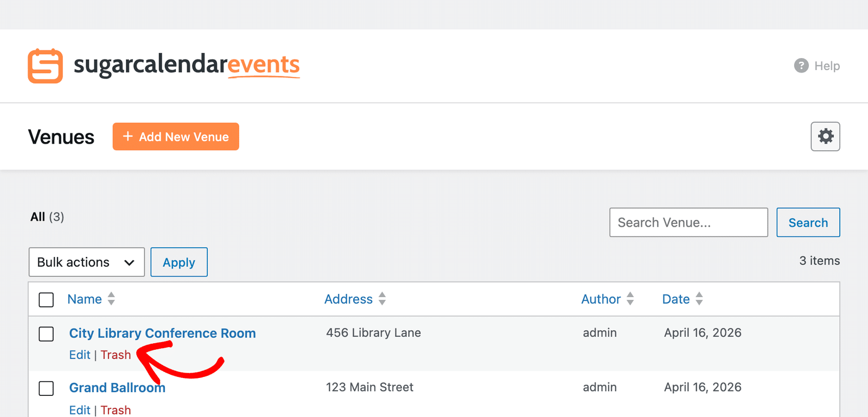
Task: Open City Library Conference Room venue
Action: click(162, 333)
